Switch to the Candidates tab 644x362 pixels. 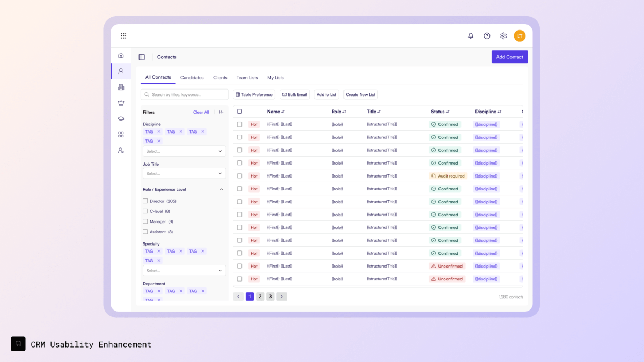click(192, 77)
